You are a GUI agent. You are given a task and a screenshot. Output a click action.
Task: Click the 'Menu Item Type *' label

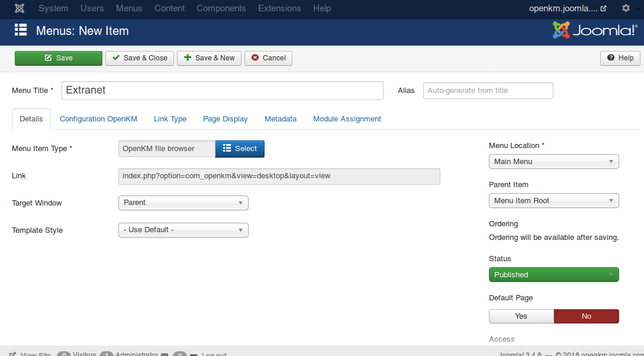click(42, 149)
